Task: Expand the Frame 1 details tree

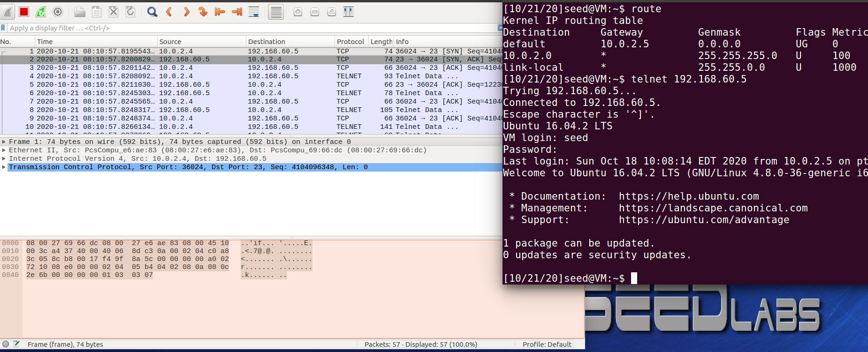Action: (4, 142)
